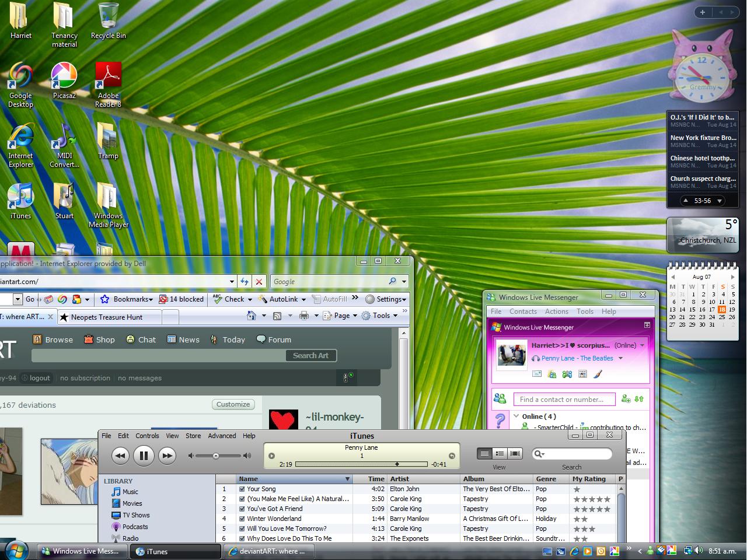The width and height of the screenshot is (747, 560).
Task: Switch iTunes to list view
Action: point(484,454)
